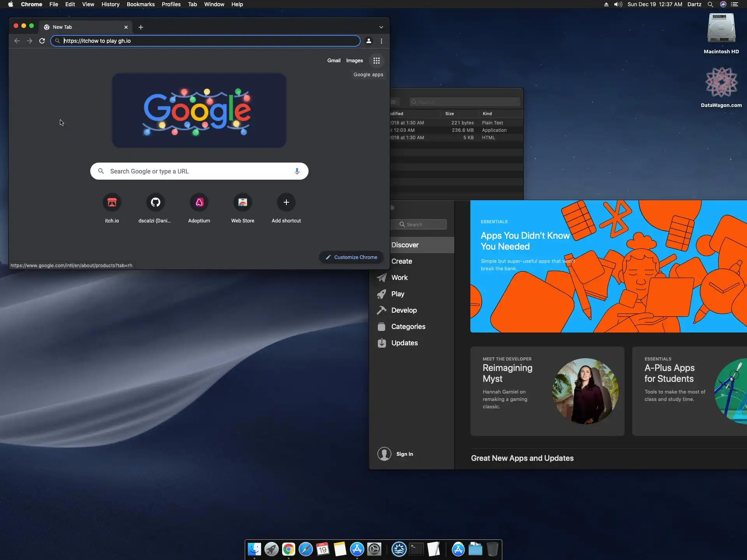This screenshot has height=560, width=747.
Task: Expand the tab search chevron
Action: click(381, 27)
